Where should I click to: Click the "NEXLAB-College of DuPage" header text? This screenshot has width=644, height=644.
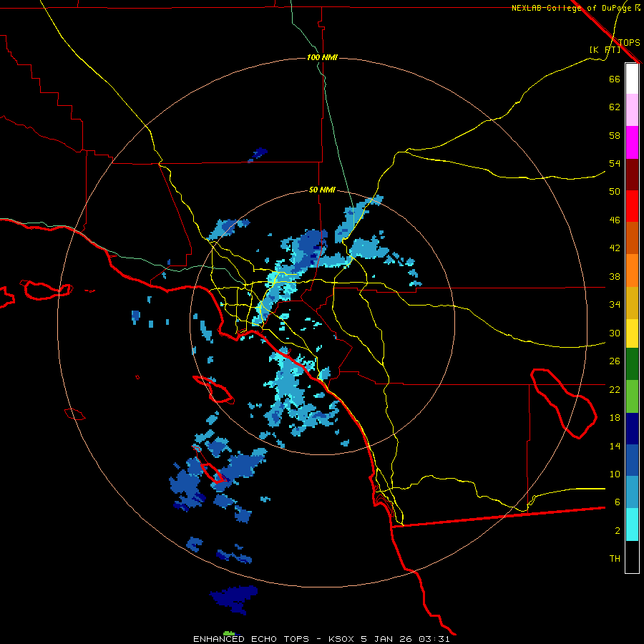click(x=573, y=8)
